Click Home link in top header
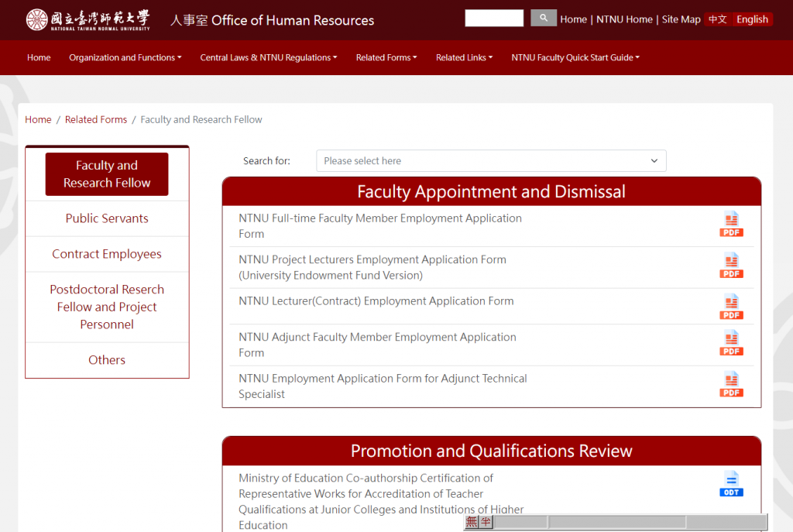Image resolution: width=793 pixels, height=532 pixels. 574,19
